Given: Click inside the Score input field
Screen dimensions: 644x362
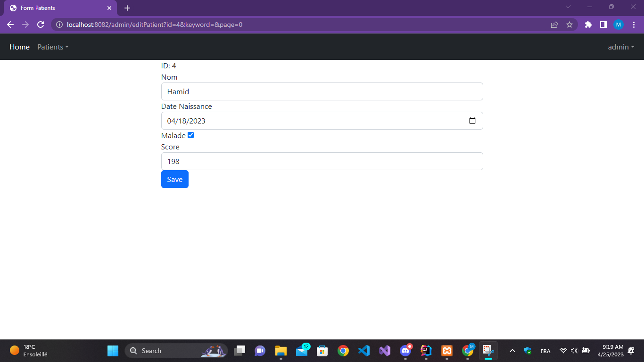Looking at the screenshot, I should [x=322, y=161].
